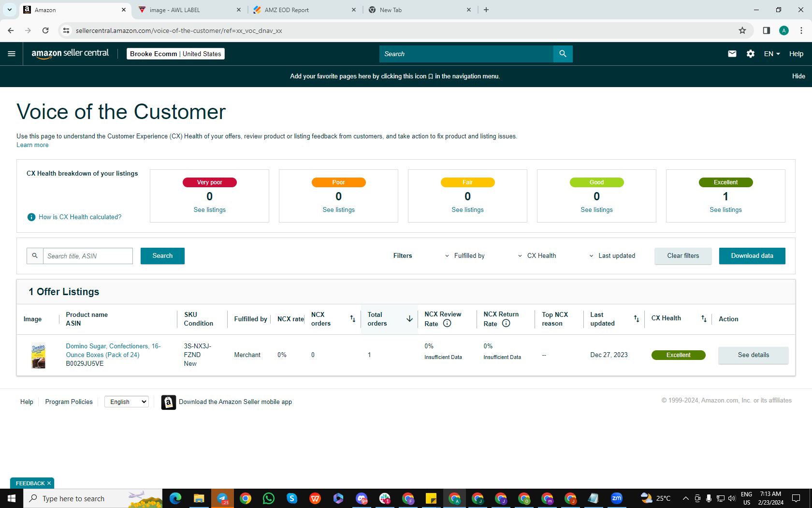
Task: Go back to previous page
Action: click(11, 30)
